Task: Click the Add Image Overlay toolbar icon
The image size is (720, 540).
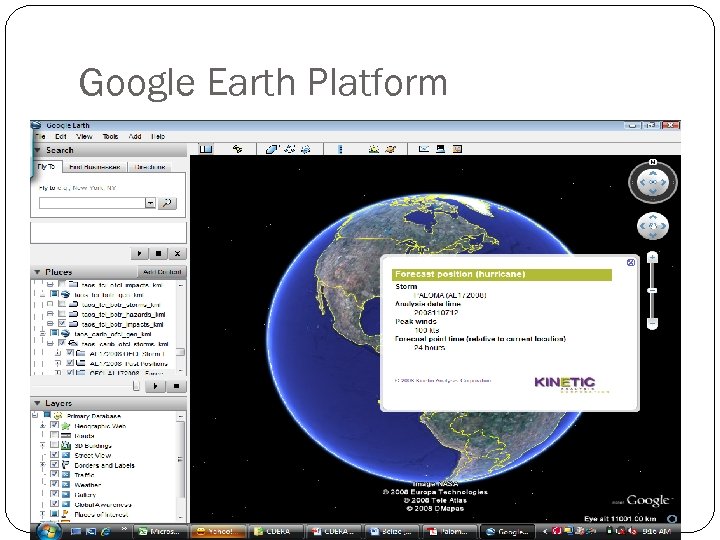Action: point(305,149)
